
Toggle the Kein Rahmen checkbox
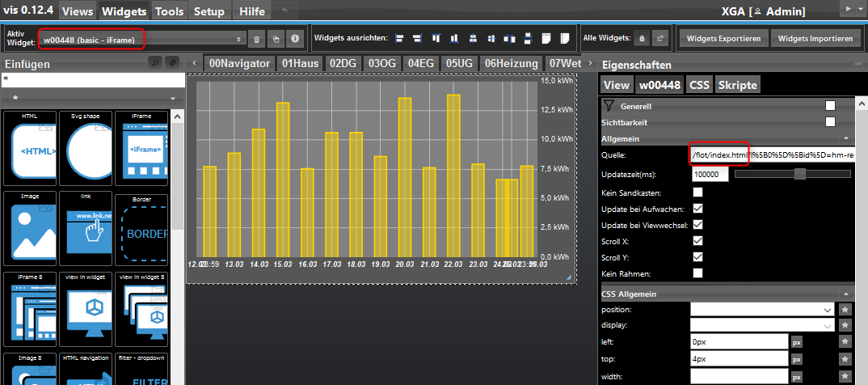point(697,273)
